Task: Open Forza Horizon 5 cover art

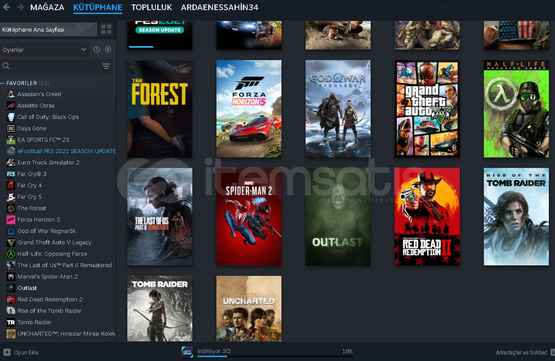Action: click(x=249, y=109)
